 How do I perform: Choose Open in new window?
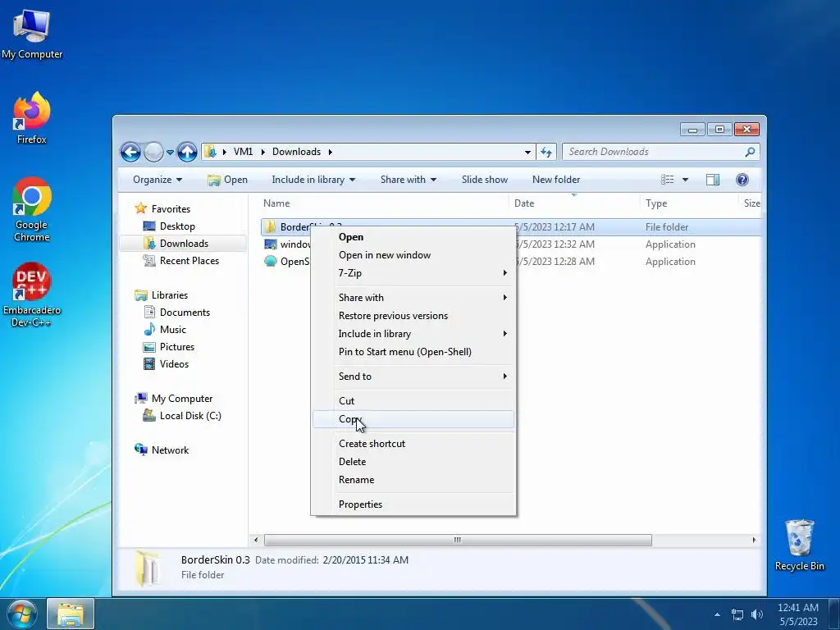413,255
